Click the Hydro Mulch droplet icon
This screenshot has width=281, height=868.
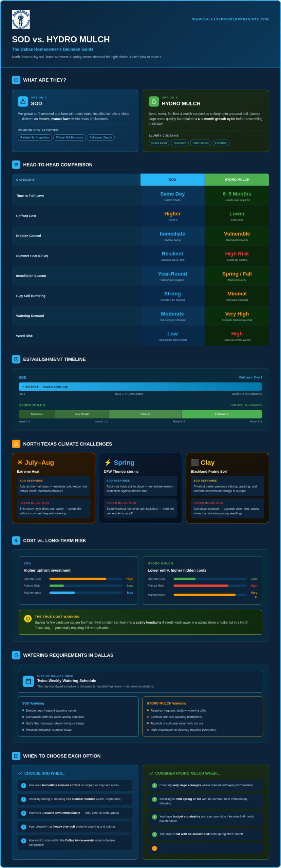click(154, 101)
